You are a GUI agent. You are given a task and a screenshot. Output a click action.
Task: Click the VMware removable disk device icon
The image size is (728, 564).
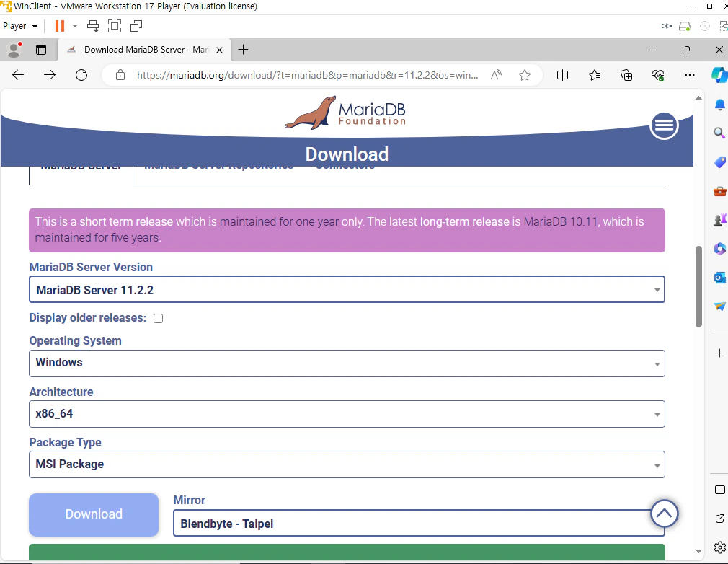(x=685, y=26)
